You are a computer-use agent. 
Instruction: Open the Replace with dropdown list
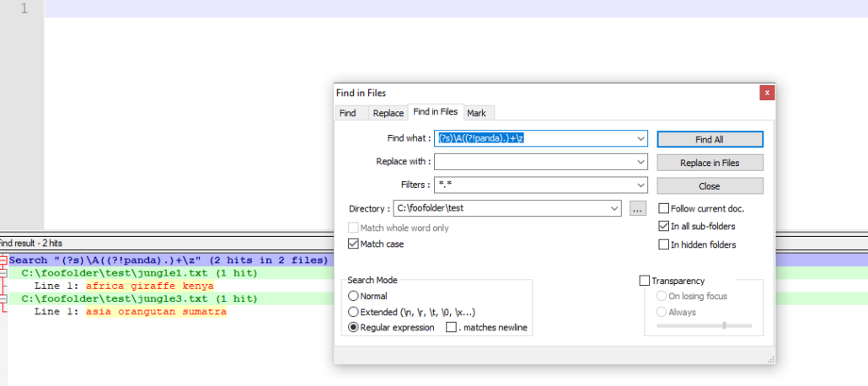(x=640, y=162)
